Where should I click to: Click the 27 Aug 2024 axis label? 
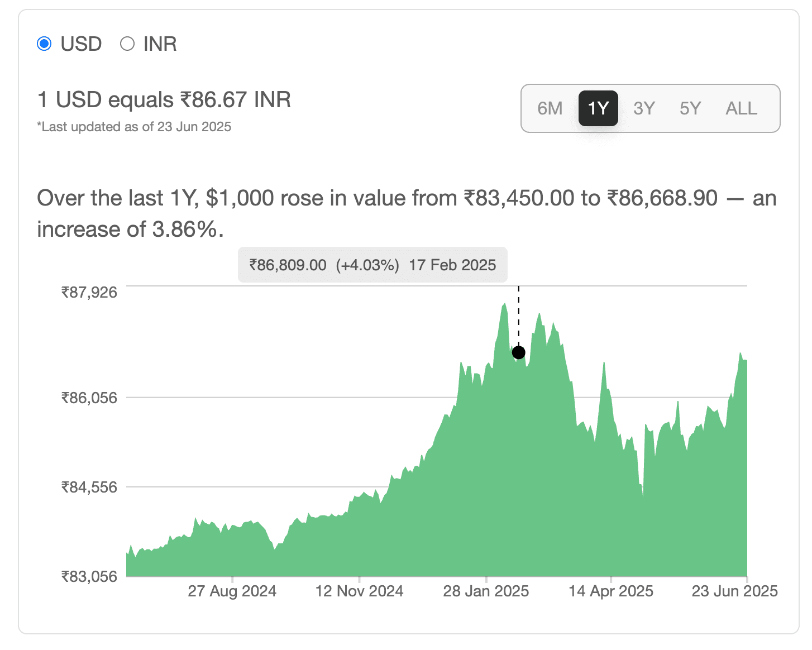tap(232, 591)
